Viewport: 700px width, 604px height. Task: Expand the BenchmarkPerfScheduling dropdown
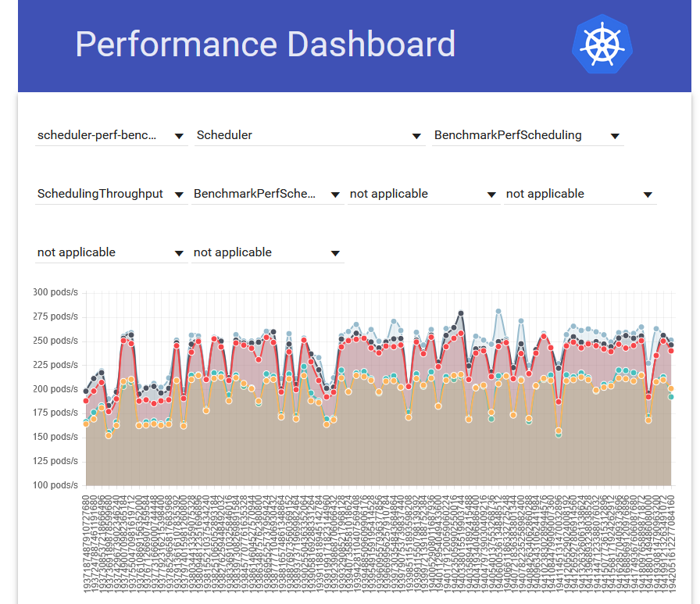(616, 135)
